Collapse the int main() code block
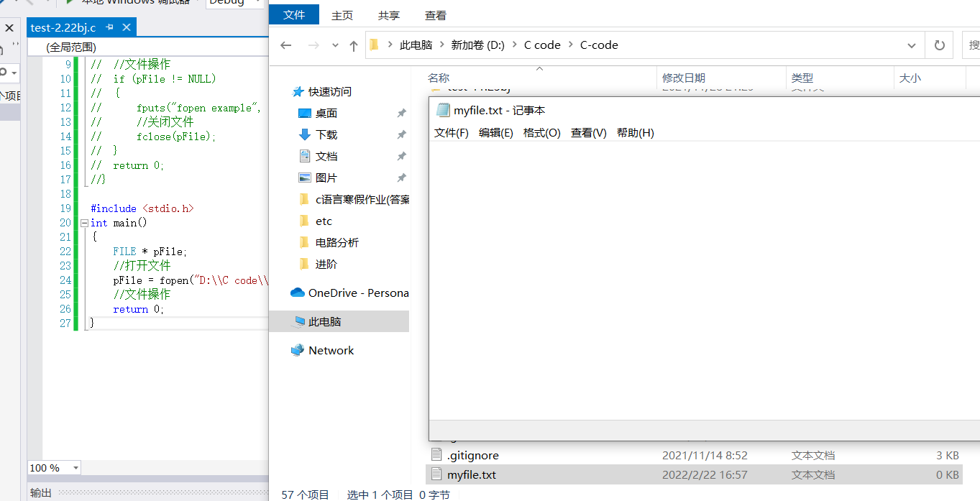 coord(84,223)
